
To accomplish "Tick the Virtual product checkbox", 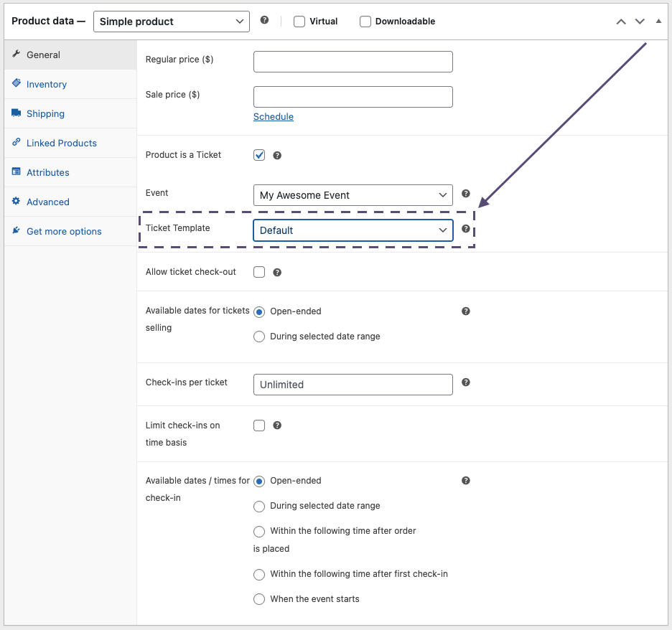I will click(299, 22).
